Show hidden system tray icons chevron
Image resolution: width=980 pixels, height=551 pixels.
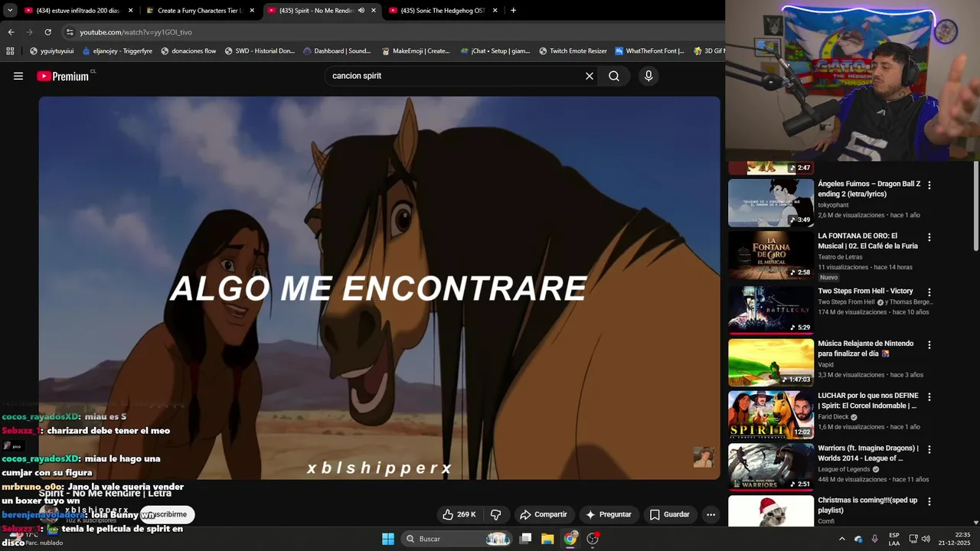coord(842,539)
